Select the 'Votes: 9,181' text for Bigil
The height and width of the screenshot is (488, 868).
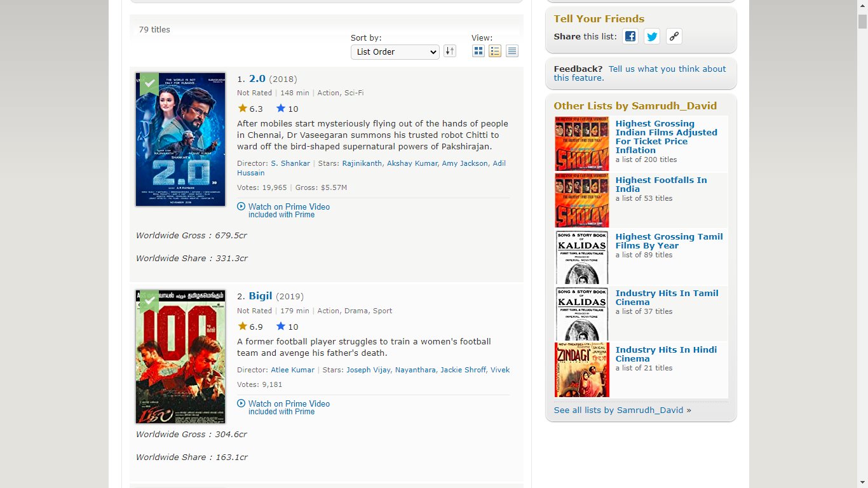point(260,384)
